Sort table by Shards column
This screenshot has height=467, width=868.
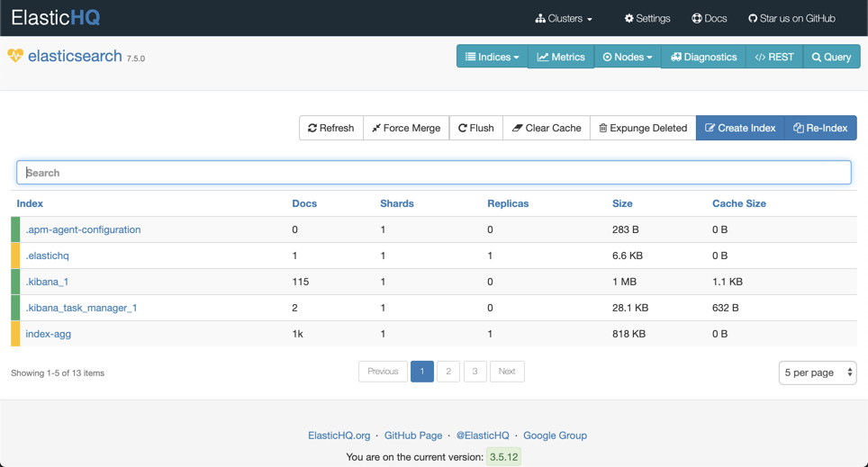click(397, 203)
